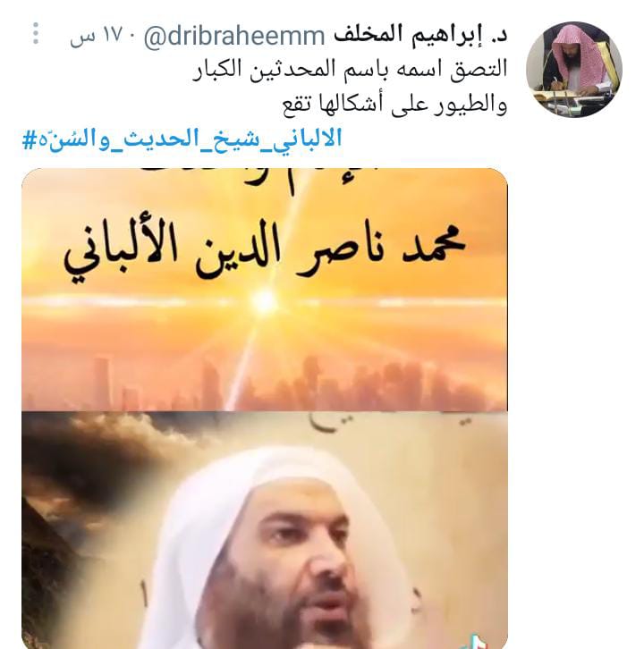The image size is (644, 649).
Task: Tap the city skyline silhouette in the media
Action: click(265, 383)
